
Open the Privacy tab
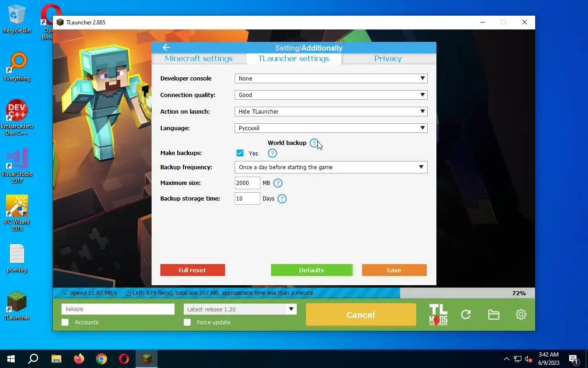tap(388, 58)
